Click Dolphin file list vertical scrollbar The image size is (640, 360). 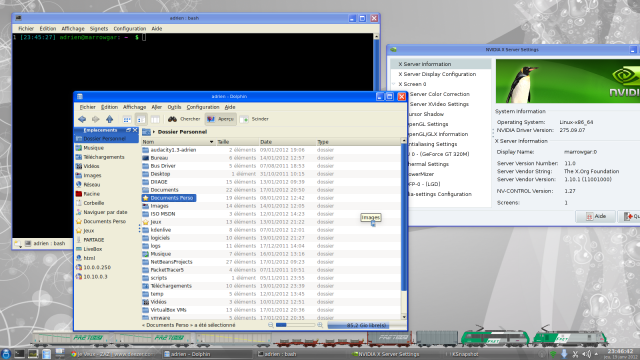pos(404,230)
